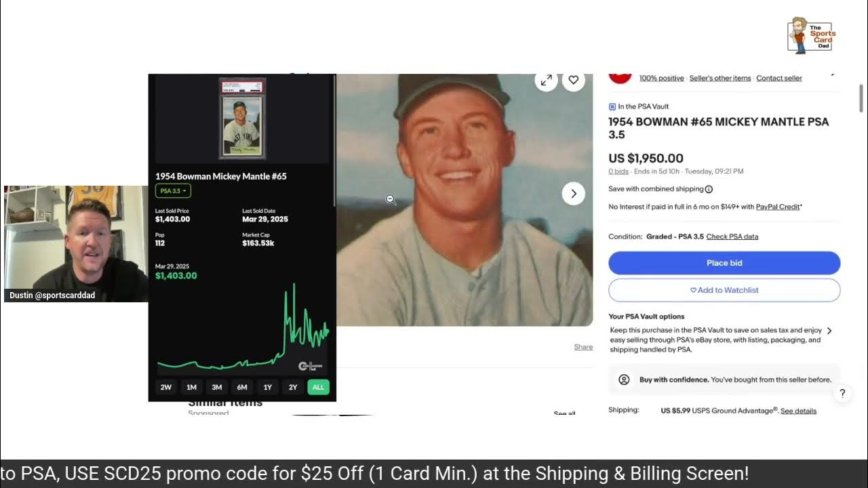This screenshot has height=488, width=868.
Task: Click the Mickey Mantle graded card thumbnail
Action: [243, 119]
